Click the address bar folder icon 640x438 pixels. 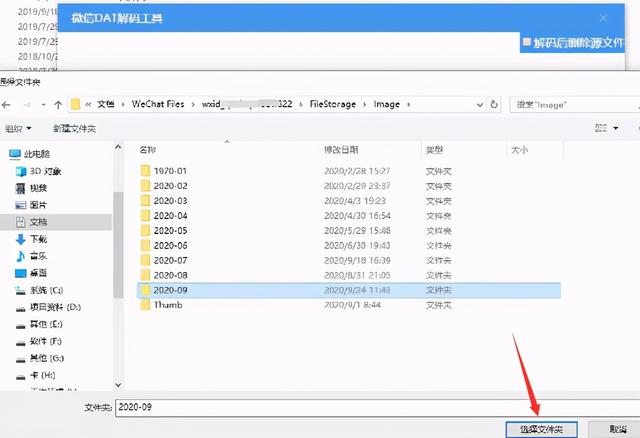coord(75,104)
